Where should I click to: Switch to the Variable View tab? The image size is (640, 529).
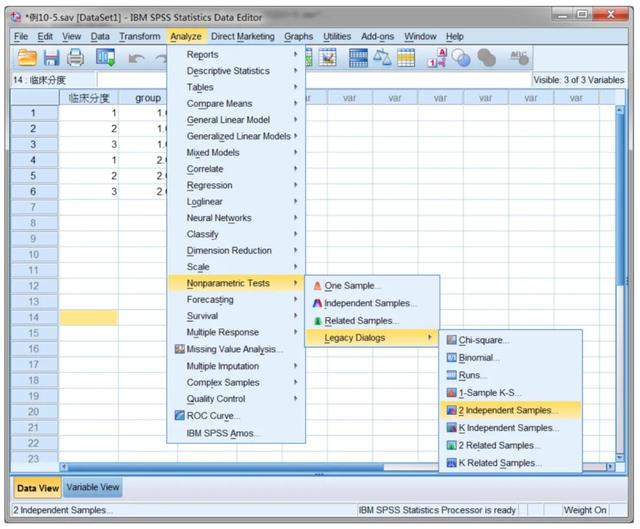click(x=93, y=487)
